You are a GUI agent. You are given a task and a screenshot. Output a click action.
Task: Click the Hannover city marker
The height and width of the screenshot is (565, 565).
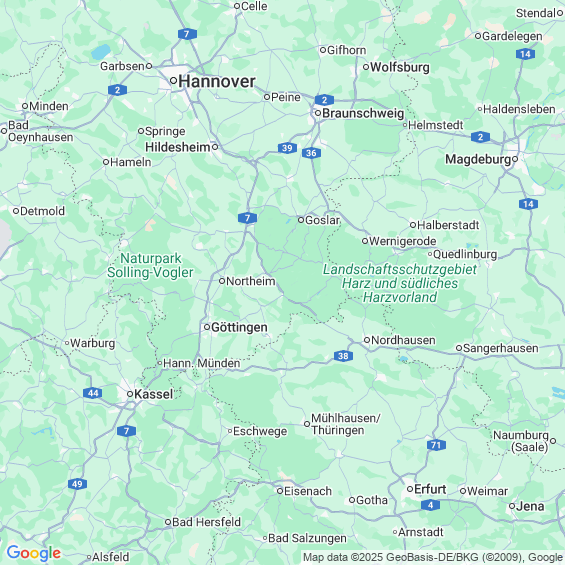tap(173, 80)
